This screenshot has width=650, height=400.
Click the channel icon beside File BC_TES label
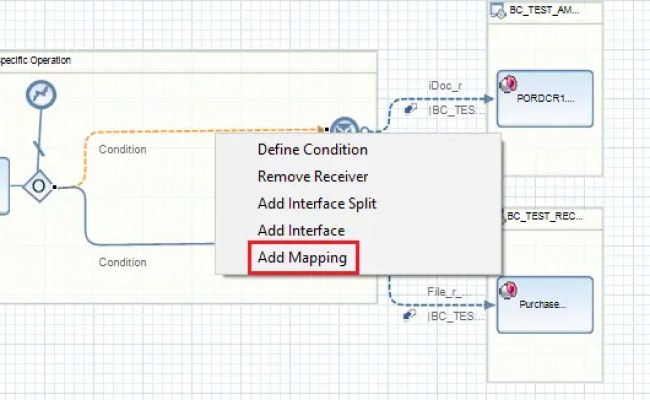[410, 315]
